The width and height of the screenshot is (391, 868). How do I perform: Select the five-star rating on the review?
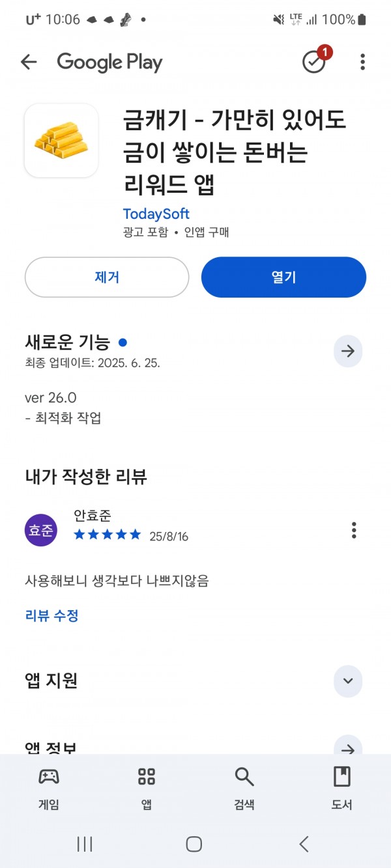[108, 535]
